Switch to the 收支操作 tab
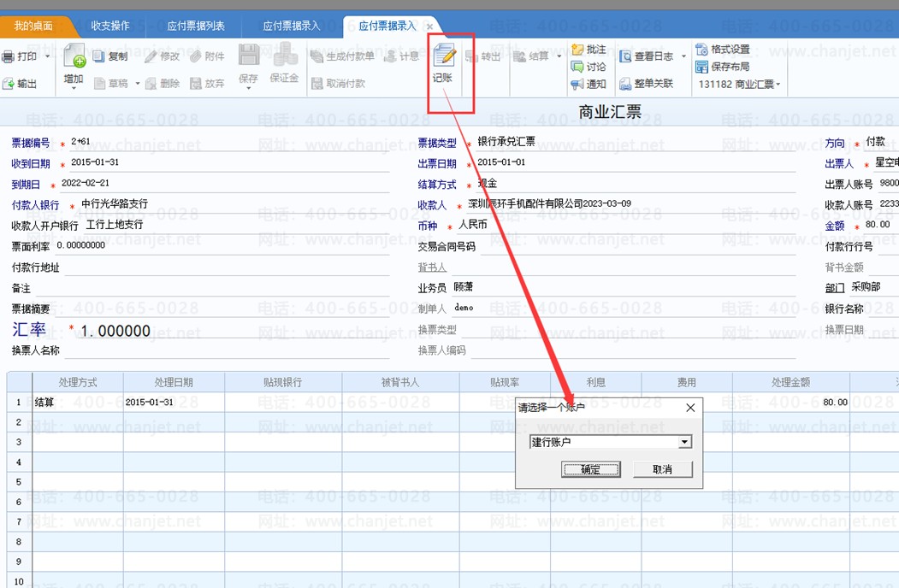Viewport: 899px width, 588px height. click(x=110, y=26)
